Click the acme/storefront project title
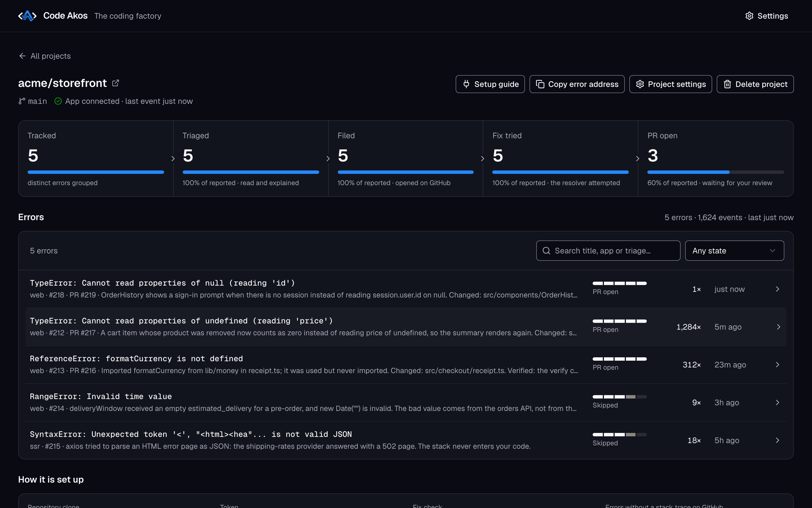 [x=62, y=83]
